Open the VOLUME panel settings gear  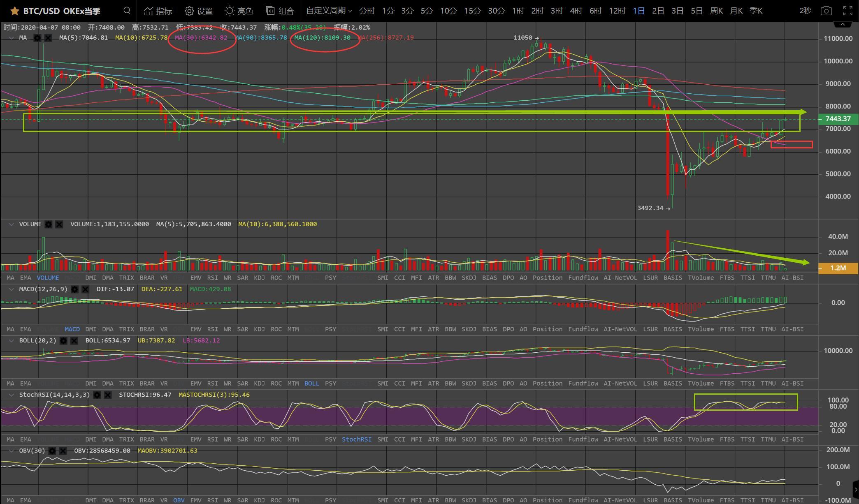point(49,224)
